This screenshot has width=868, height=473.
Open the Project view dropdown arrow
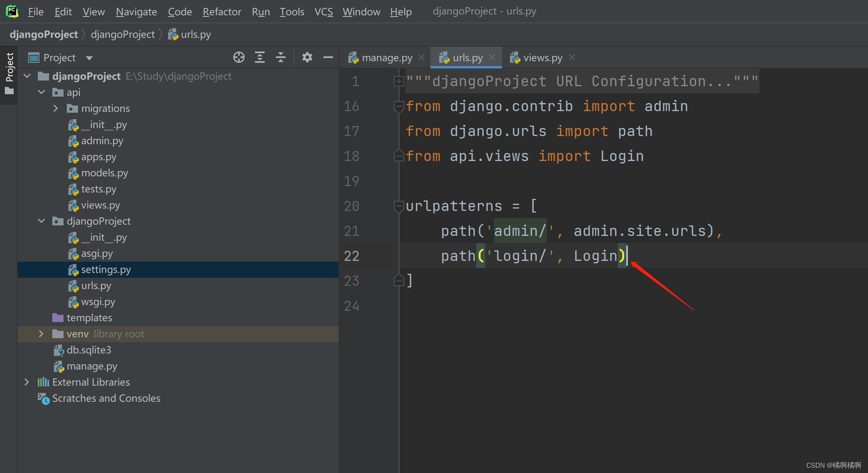(x=89, y=58)
